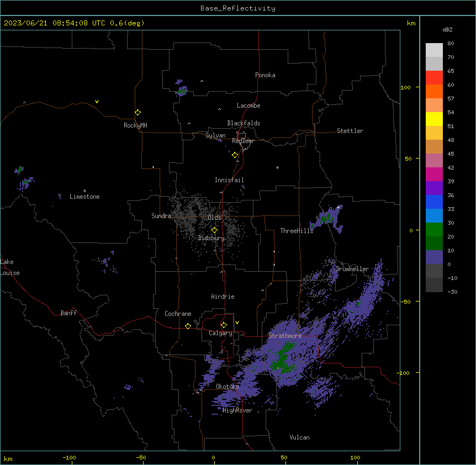
Task: Click the ThreeHills label
Action: click(297, 231)
